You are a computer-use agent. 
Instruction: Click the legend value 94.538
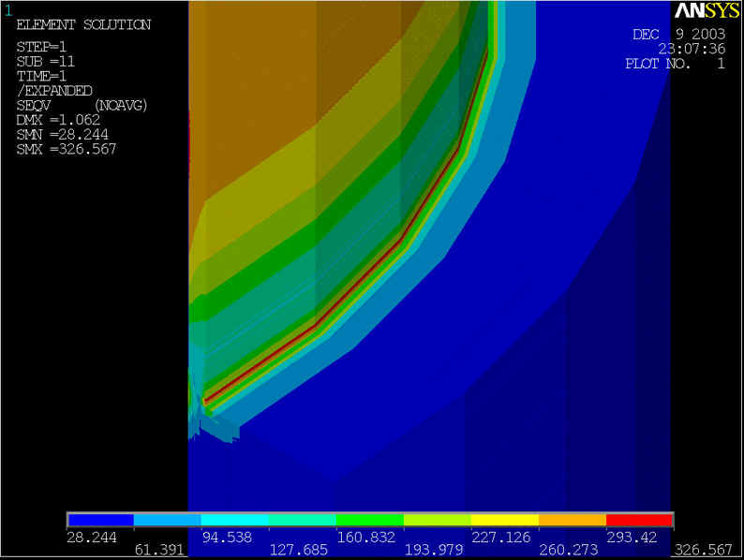tap(227, 538)
